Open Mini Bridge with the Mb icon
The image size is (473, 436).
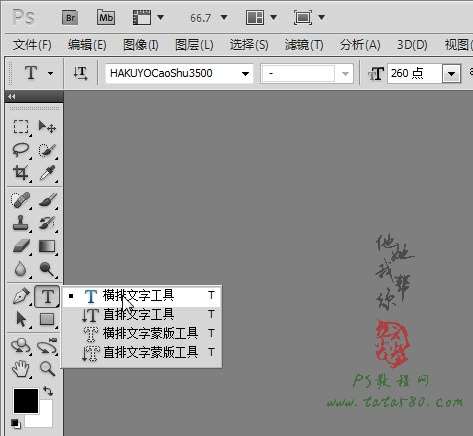tap(106, 17)
